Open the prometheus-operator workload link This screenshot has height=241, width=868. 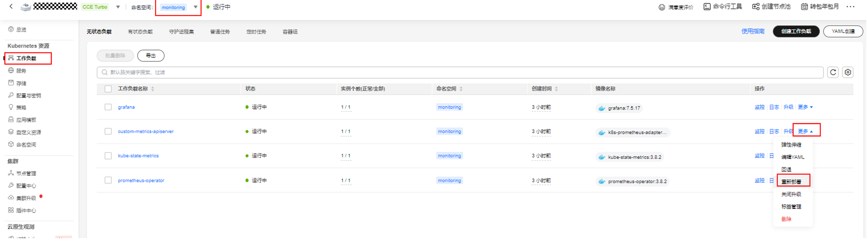pos(141,181)
